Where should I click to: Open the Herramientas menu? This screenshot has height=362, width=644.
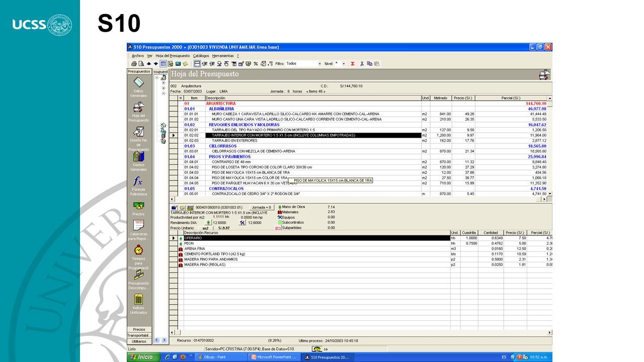pos(223,56)
